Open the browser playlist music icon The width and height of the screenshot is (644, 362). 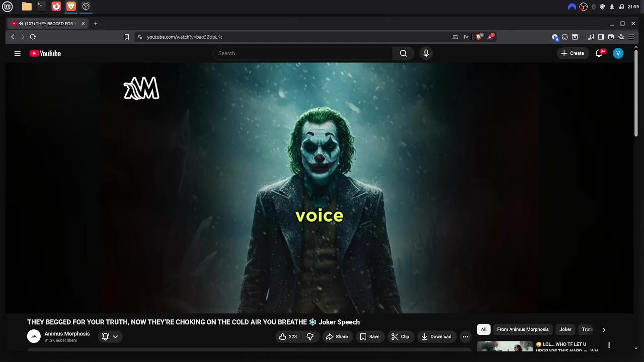tap(591, 37)
